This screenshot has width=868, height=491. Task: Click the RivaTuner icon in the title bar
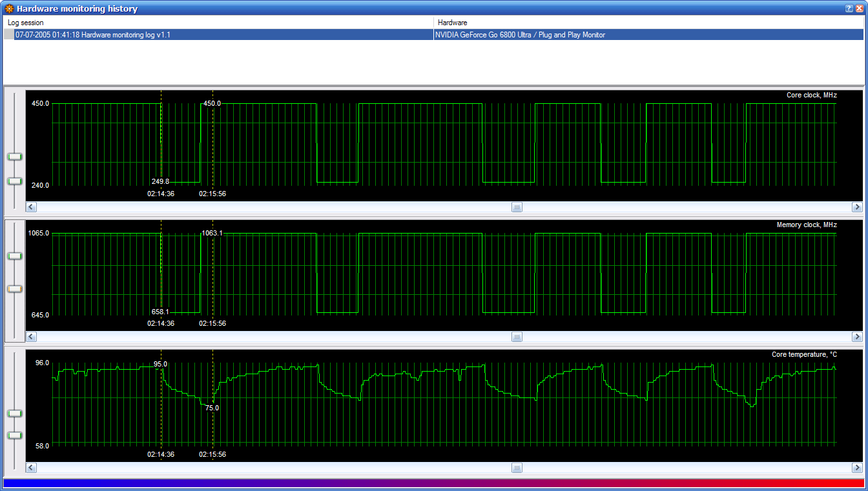pyautogui.click(x=9, y=9)
